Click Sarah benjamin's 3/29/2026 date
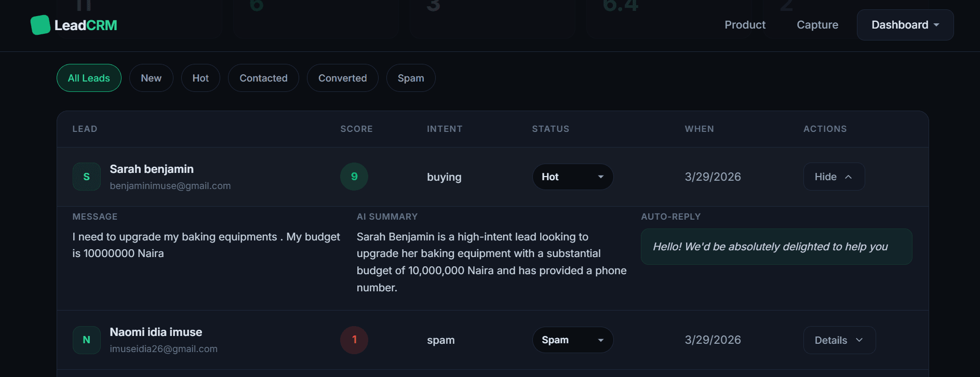Image resolution: width=980 pixels, height=377 pixels. [713, 177]
